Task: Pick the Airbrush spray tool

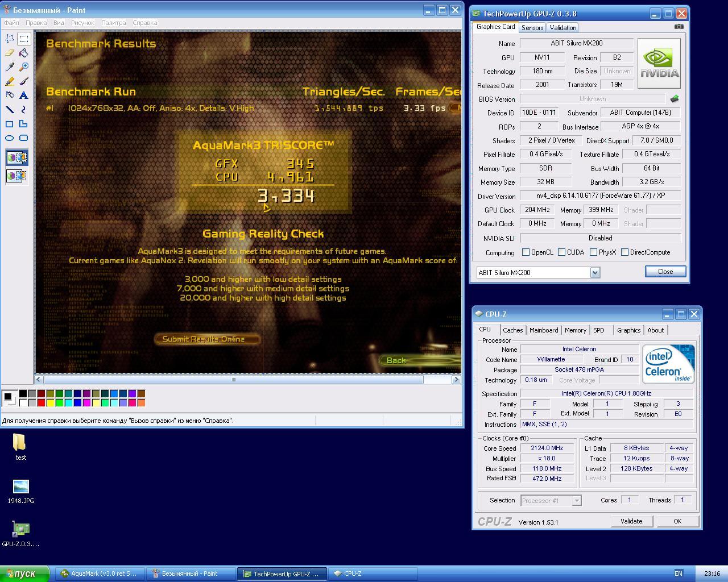Action: 10,95
